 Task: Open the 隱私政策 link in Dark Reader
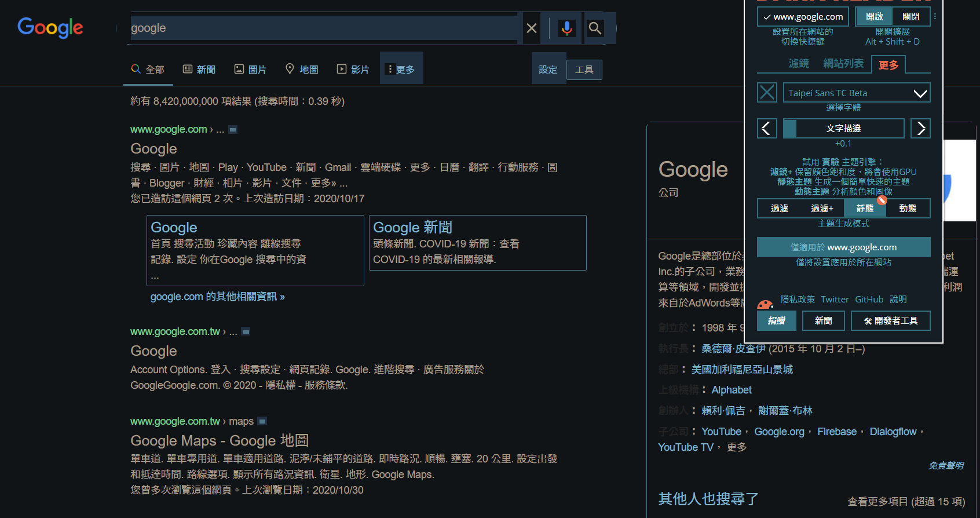(798, 300)
